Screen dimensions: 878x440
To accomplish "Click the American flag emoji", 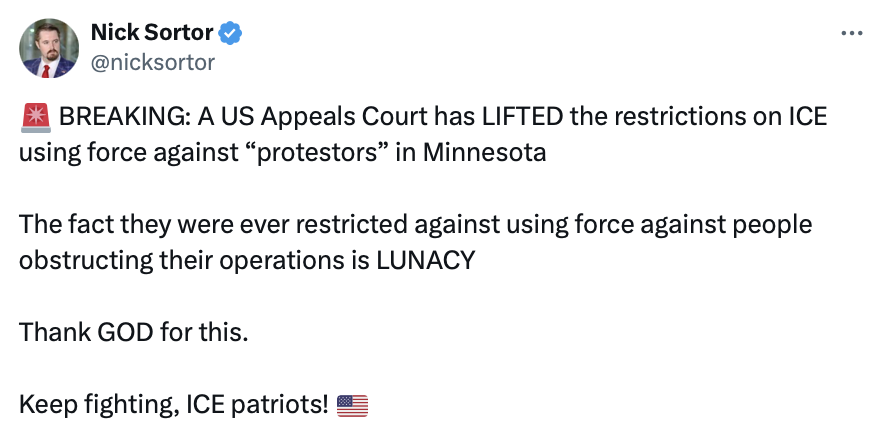I will 352,405.
